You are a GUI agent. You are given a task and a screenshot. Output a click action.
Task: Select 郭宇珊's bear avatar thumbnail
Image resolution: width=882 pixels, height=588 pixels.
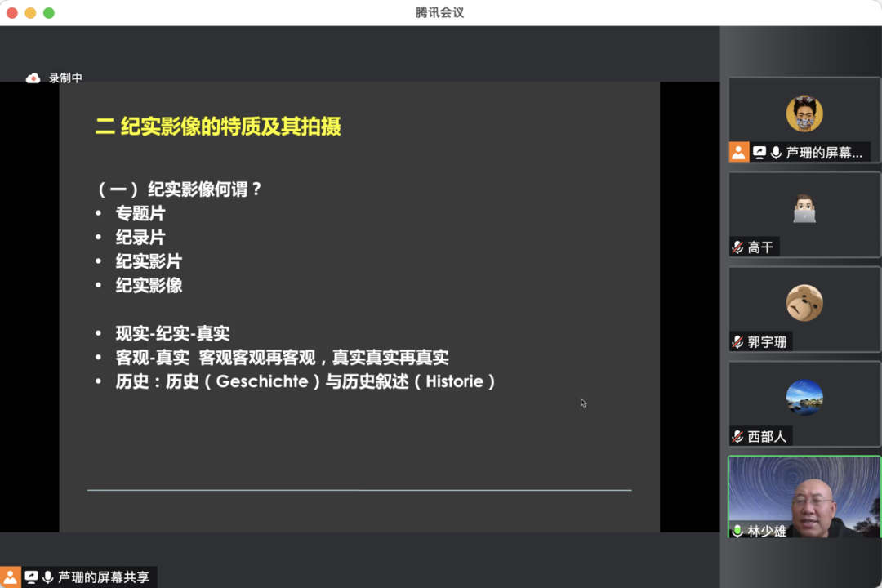804,302
